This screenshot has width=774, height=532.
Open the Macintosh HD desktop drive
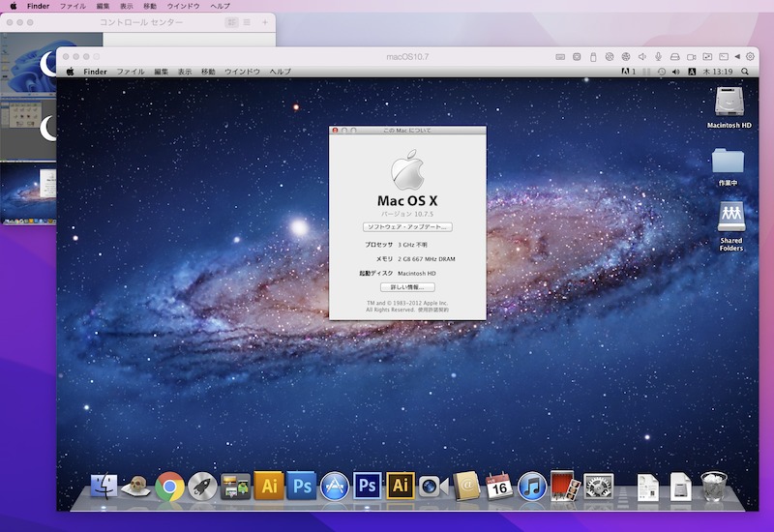[x=729, y=104]
